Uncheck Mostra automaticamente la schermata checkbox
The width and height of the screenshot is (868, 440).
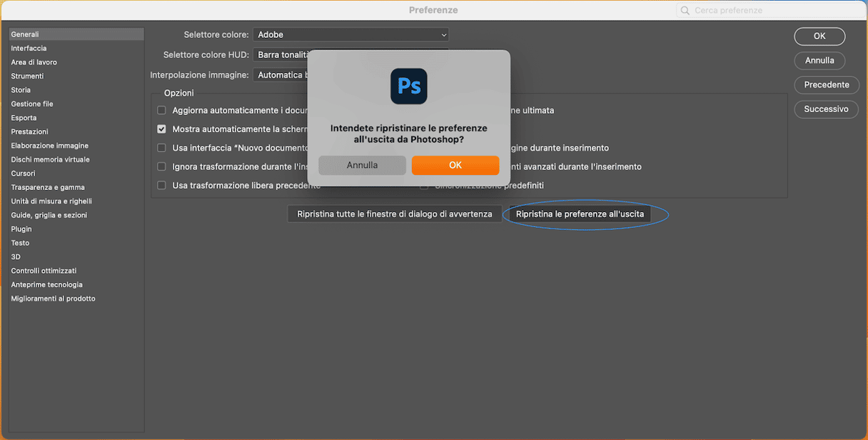tap(161, 129)
